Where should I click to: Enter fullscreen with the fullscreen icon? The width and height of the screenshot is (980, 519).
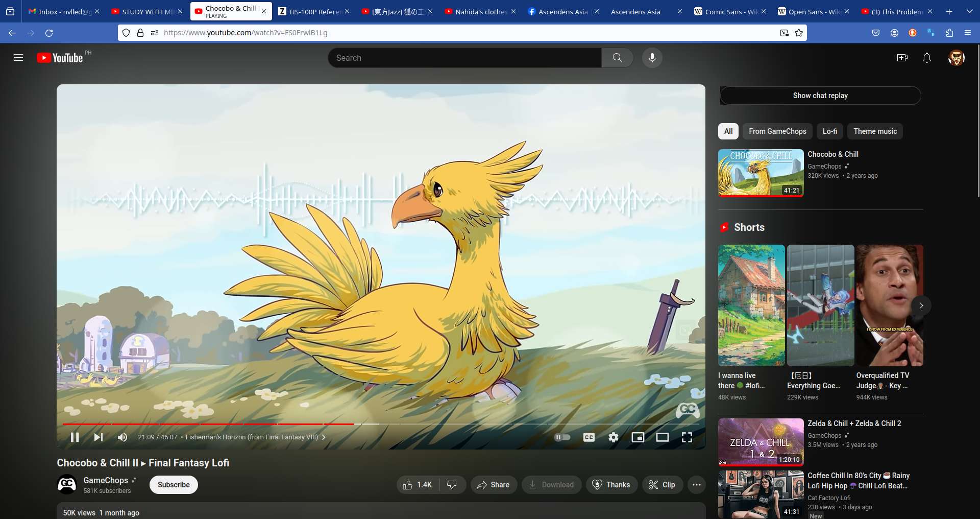click(x=687, y=437)
